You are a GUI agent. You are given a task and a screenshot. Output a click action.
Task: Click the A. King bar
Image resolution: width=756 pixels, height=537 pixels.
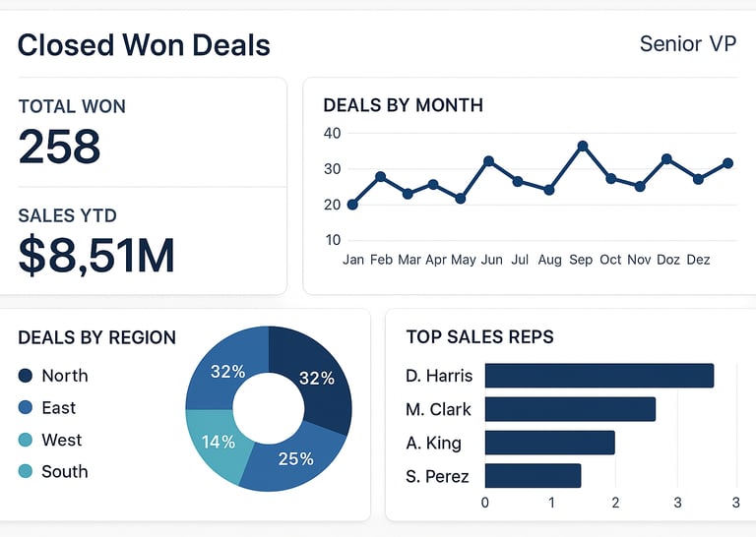(x=549, y=443)
